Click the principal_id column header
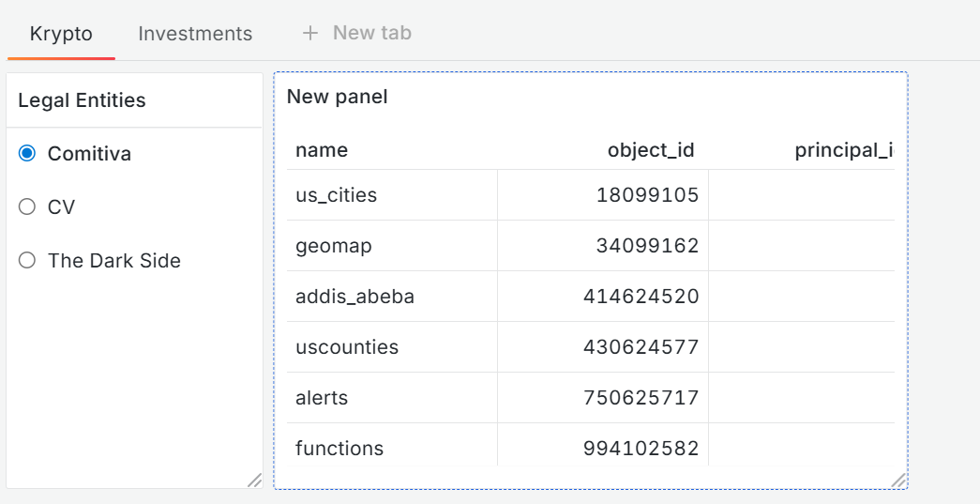The height and width of the screenshot is (504, 980). pyautogui.click(x=842, y=150)
